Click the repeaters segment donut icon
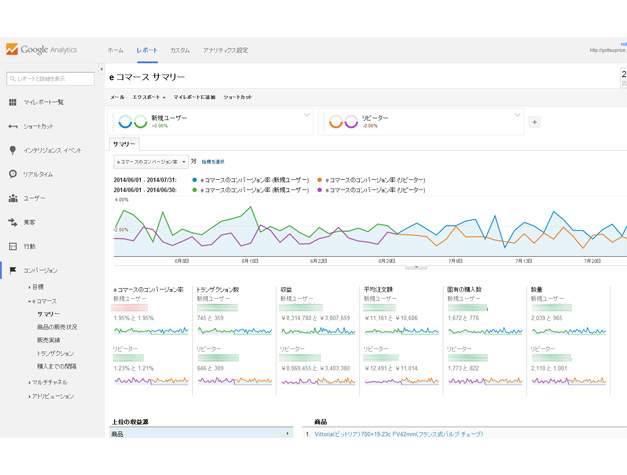The height and width of the screenshot is (475, 627). pyautogui.click(x=343, y=121)
